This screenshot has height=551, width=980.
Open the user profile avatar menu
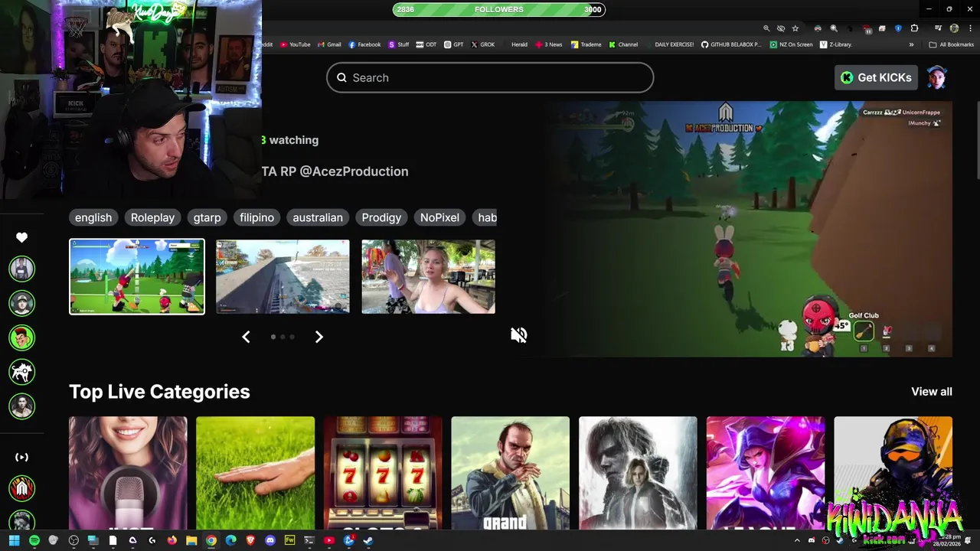pos(937,77)
